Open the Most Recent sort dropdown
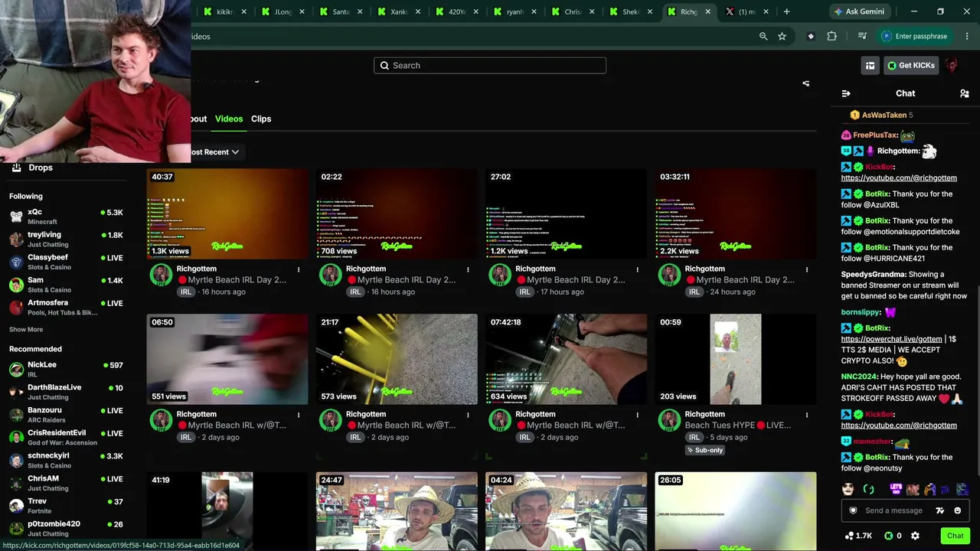The width and height of the screenshot is (980, 551). click(214, 152)
